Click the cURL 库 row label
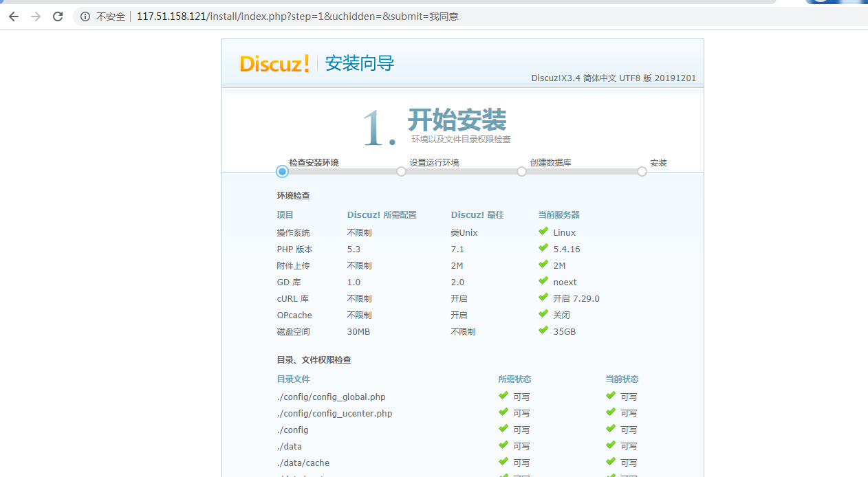The width and height of the screenshot is (868, 477). coord(293,299)
